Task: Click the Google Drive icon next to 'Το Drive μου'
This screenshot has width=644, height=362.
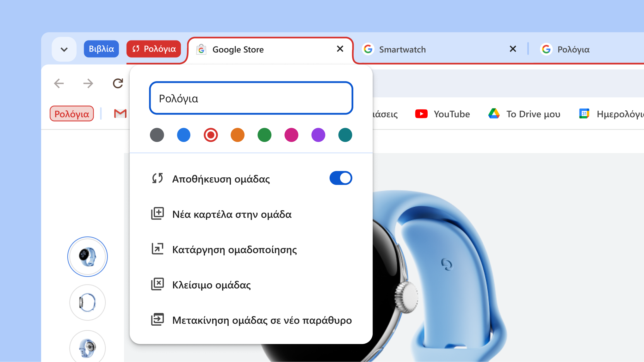Action: tap(494, 114)
